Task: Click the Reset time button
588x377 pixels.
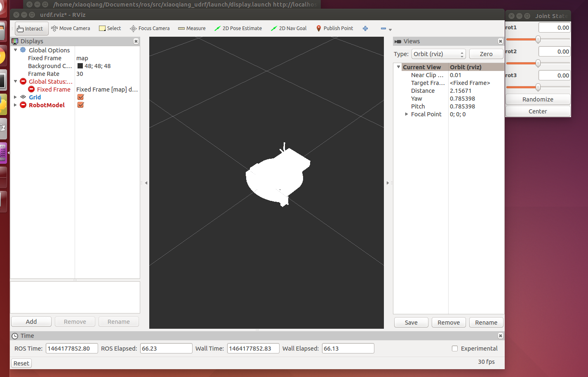Action: click(21, 363)
